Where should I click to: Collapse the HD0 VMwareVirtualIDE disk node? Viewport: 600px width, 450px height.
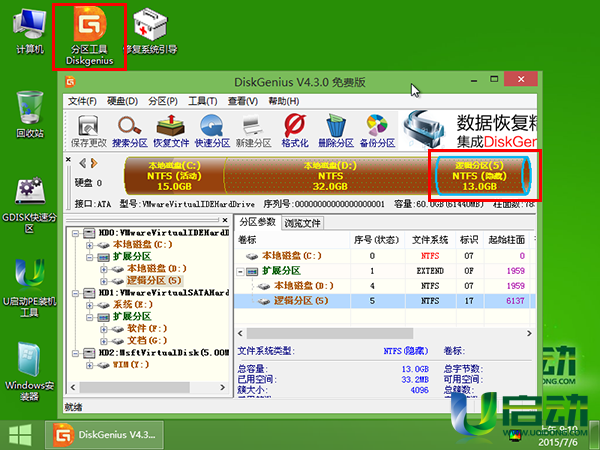tap(75, 233)
